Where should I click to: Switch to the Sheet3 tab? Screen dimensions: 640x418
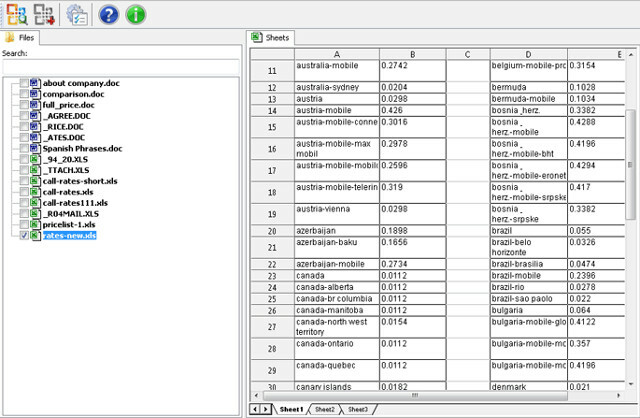point(358,409)
